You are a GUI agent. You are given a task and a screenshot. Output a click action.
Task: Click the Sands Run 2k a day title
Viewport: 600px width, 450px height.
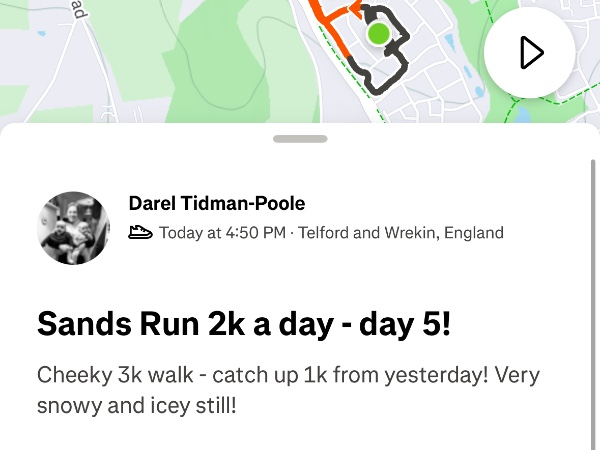coord(244,323)
